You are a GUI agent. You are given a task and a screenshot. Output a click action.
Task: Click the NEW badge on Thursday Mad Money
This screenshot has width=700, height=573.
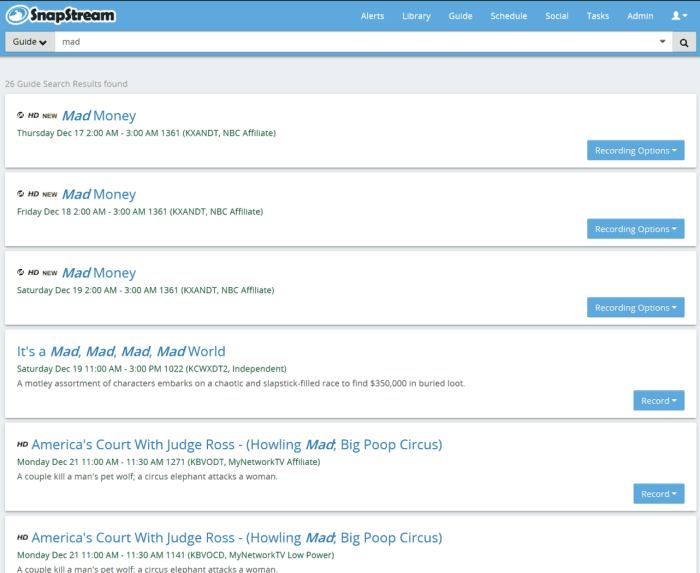pos(50,116)
